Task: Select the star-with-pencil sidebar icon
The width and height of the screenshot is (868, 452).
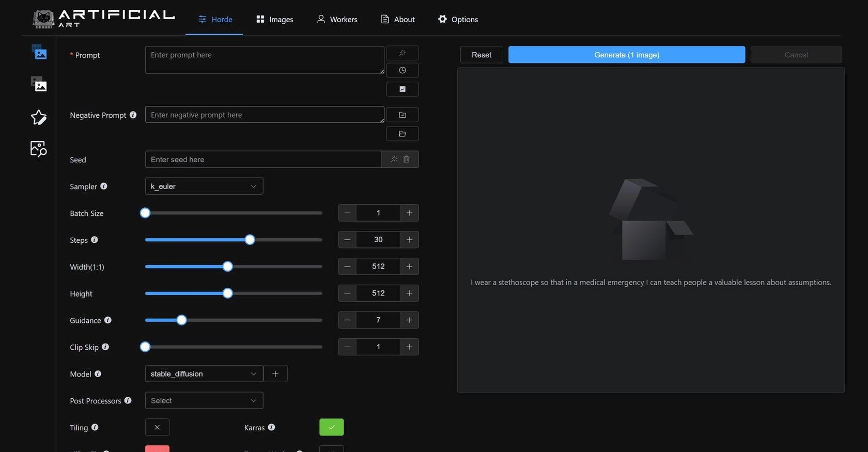Action: pos(39,117)
